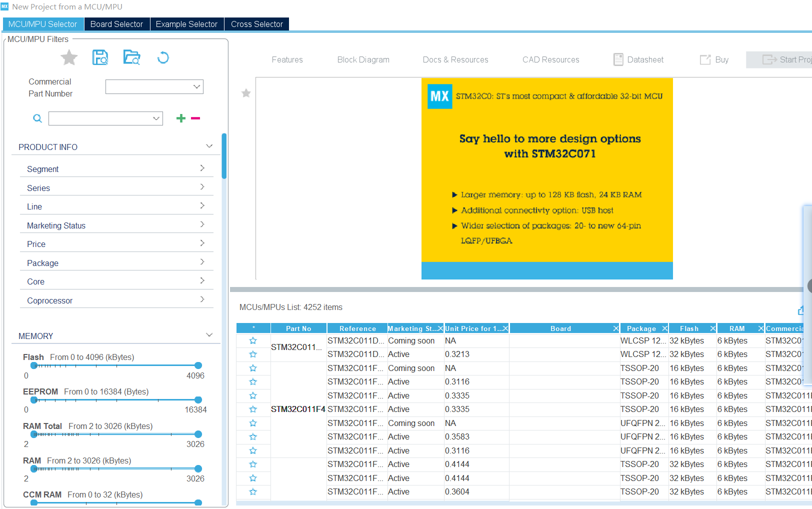Switch to Cross Selector tab
The width and height of the screenshot is (812, 509).
[257, 24]
